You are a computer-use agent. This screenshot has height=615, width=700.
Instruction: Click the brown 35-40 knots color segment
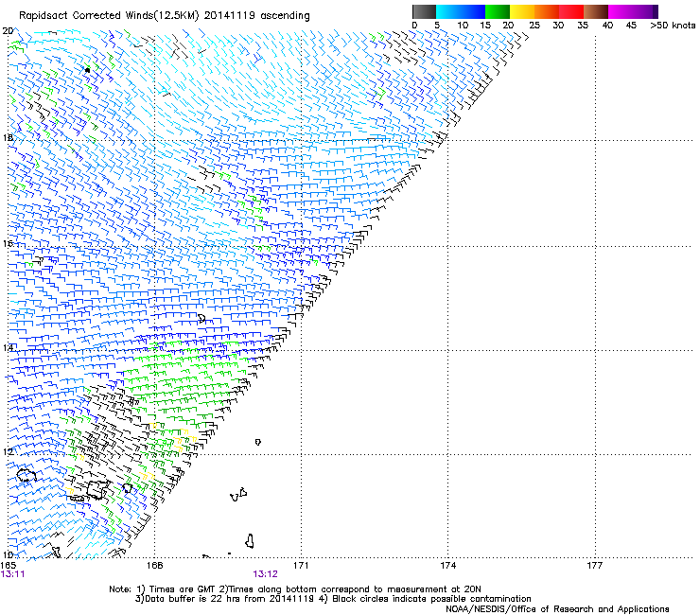tap(596, 11)
